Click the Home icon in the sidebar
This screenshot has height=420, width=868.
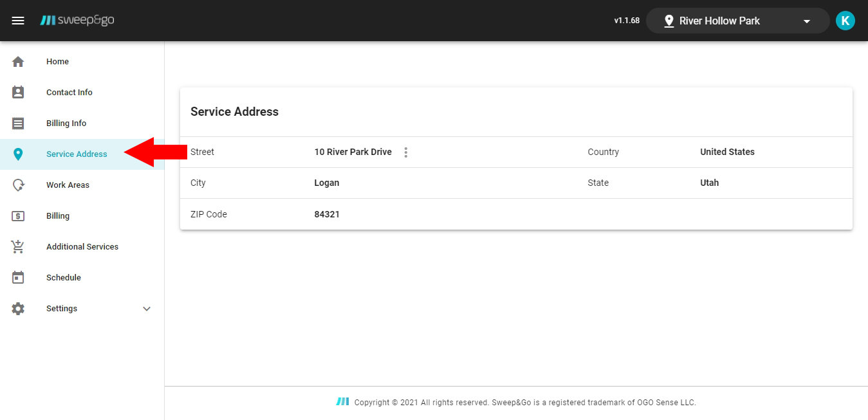click(17, 61)
